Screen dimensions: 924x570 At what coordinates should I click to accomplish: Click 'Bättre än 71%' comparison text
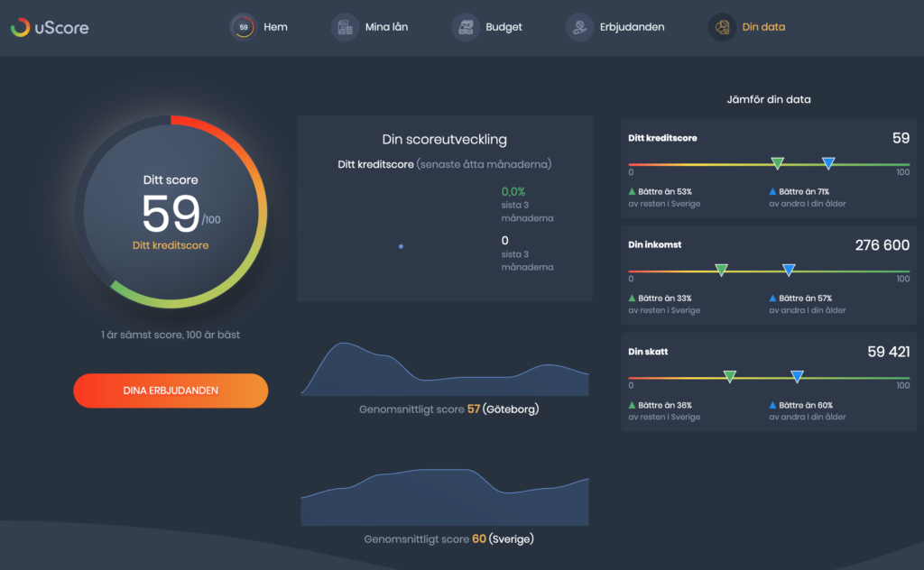pos(804,191)
